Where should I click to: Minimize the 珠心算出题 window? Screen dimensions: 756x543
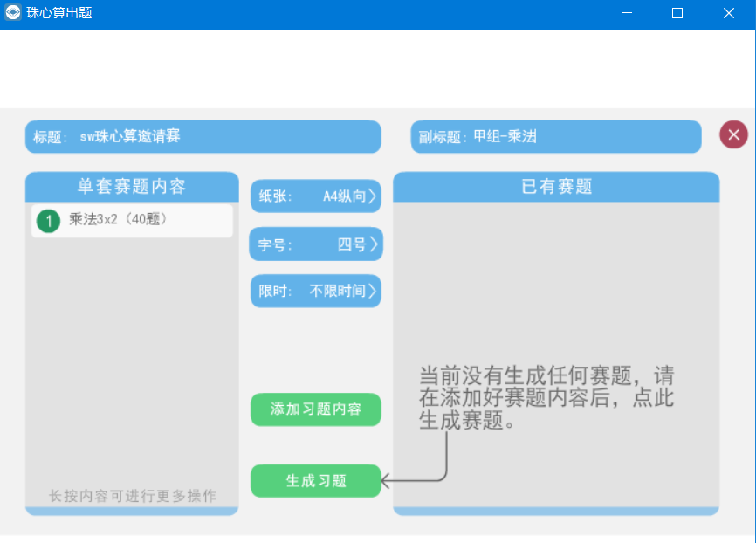coord(626,13)
